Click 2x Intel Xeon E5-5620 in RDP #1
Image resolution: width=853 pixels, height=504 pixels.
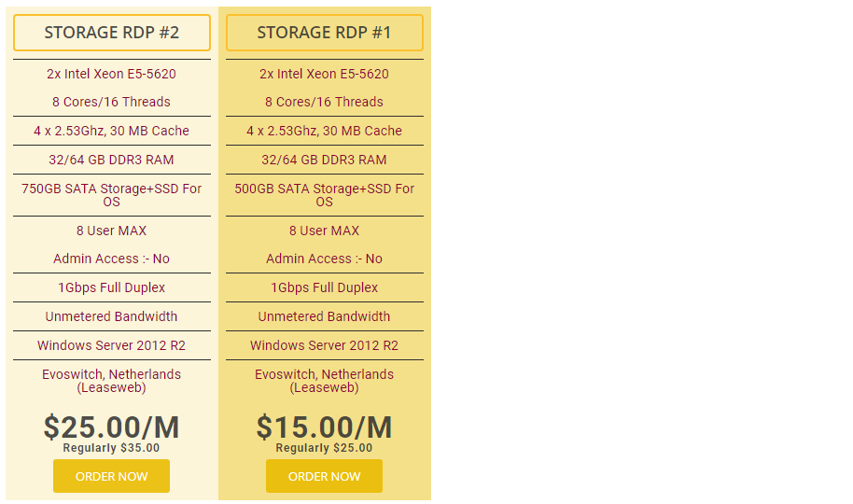click(324, 74)
